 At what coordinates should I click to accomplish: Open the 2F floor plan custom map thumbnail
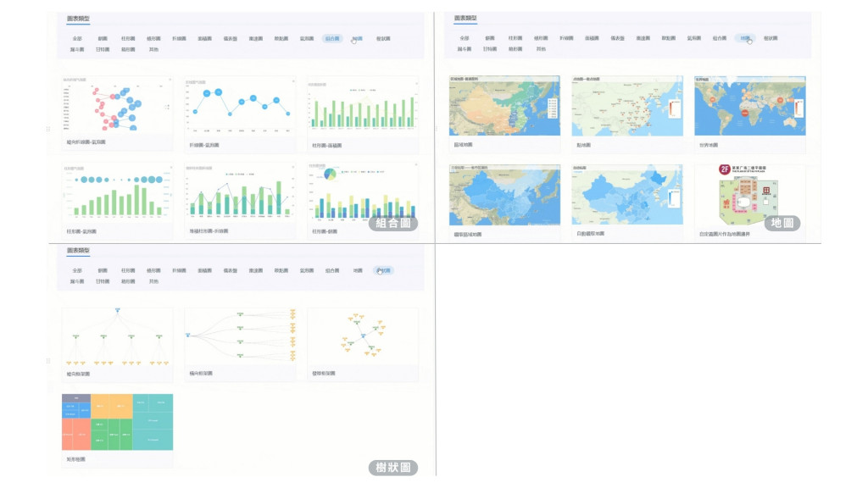click(750, 194)
